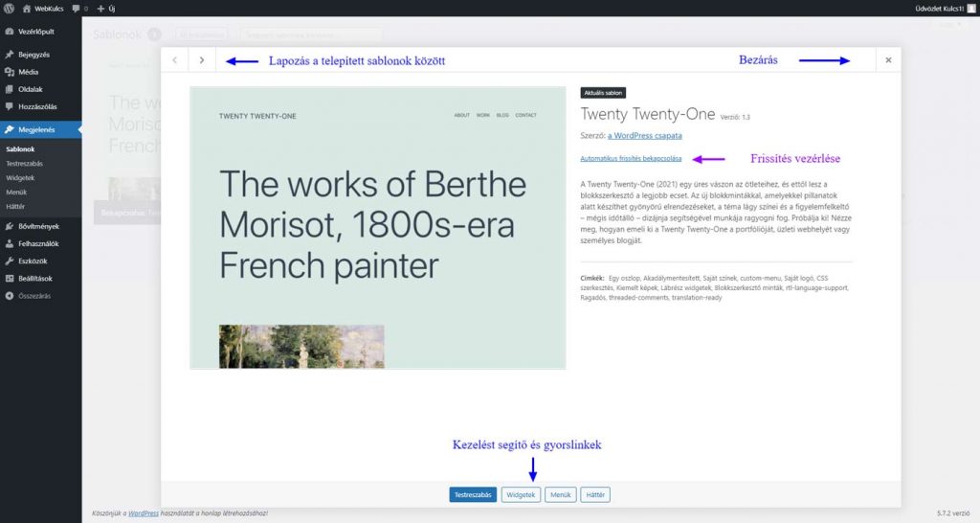Click the user avatar in the admin bar
This screenshot has width=980, height=523.
point(972,9)
